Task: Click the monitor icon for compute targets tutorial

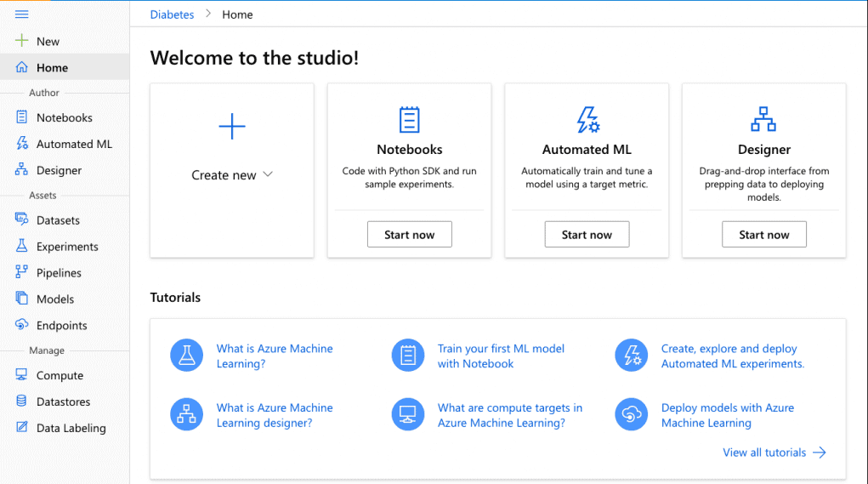Action: (x=407, y=415)
